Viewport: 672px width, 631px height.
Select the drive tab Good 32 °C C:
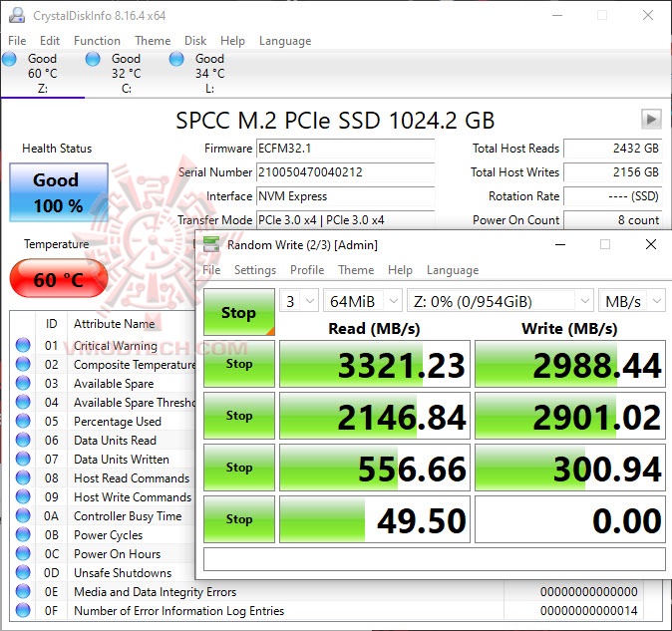coord(127,73)
